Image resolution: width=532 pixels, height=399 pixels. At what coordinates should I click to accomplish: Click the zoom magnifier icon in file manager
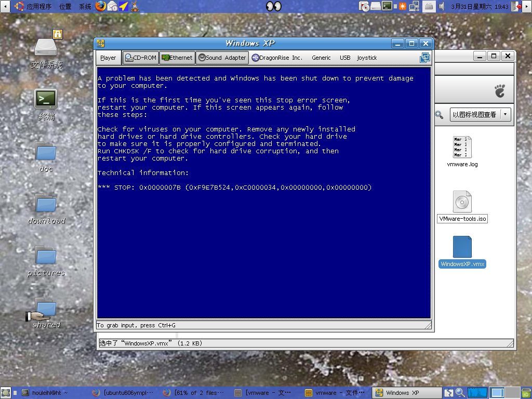point(439,115)
